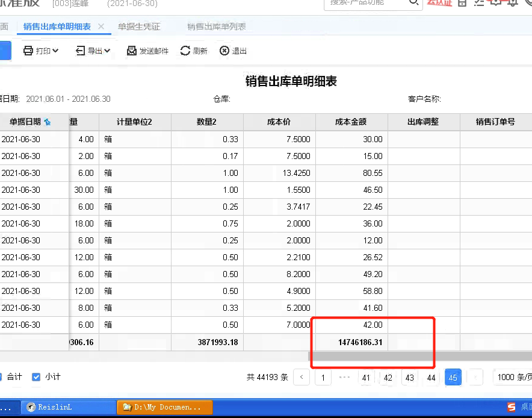Open the 1000 条/页 page size dropdown
This screenshot has height=418, width=532.
click(x=512, y=377)
